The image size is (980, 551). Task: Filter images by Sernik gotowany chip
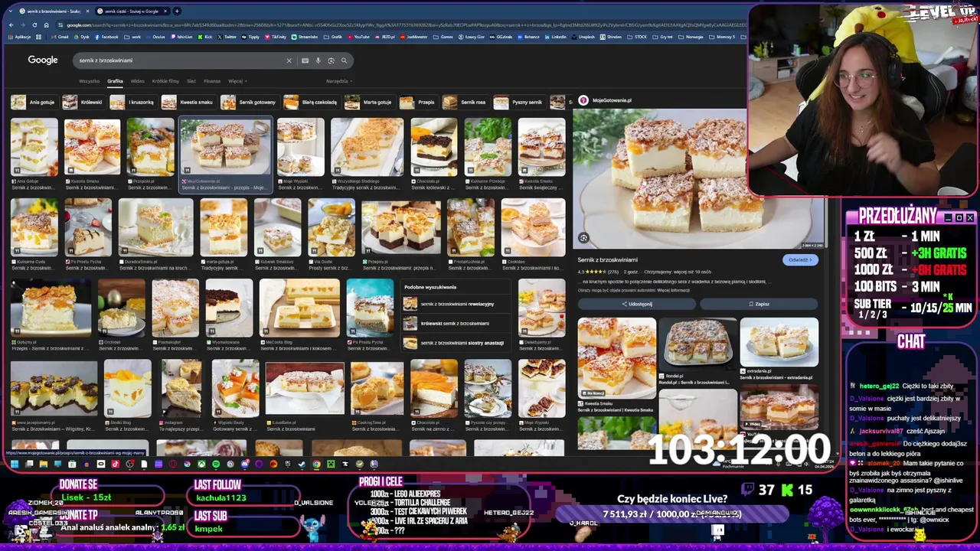click(x=250, y=102)
